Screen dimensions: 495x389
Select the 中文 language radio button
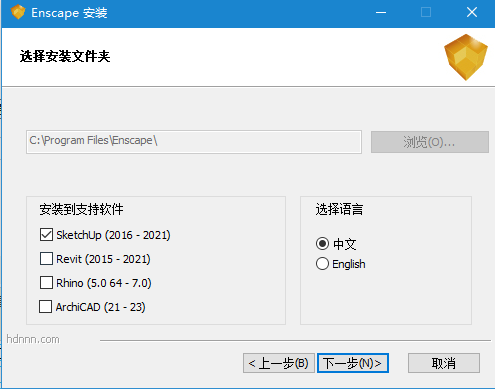(322, 244)
